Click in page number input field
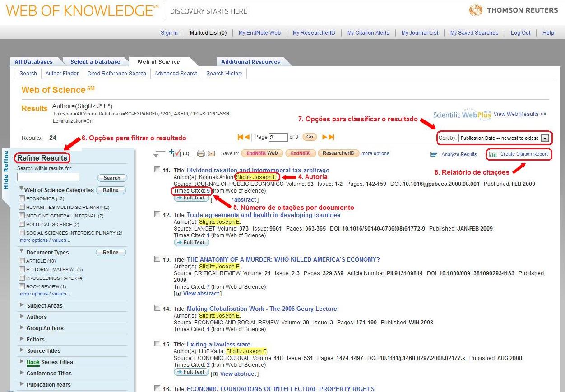The image size is (565, 392). 278,137
